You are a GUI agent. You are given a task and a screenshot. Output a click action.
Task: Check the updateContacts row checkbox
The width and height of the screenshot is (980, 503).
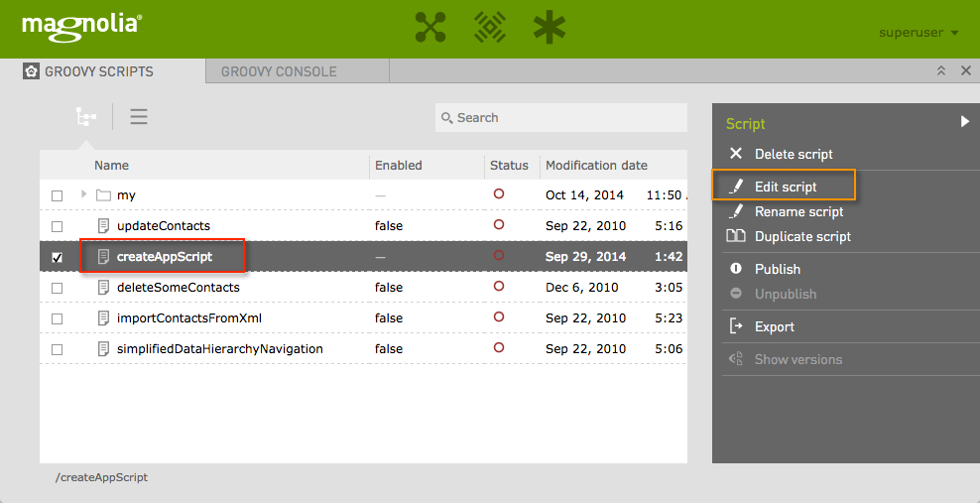[x=57, y=226]
